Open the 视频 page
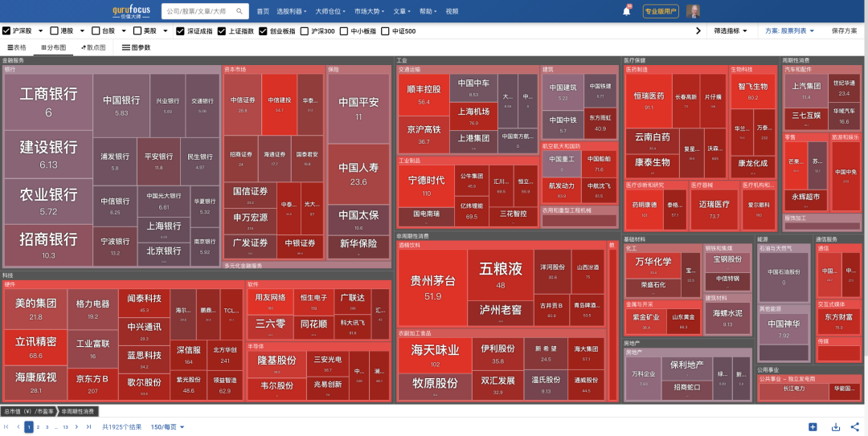This screenshot has width=868, height=436. point(452,11)
